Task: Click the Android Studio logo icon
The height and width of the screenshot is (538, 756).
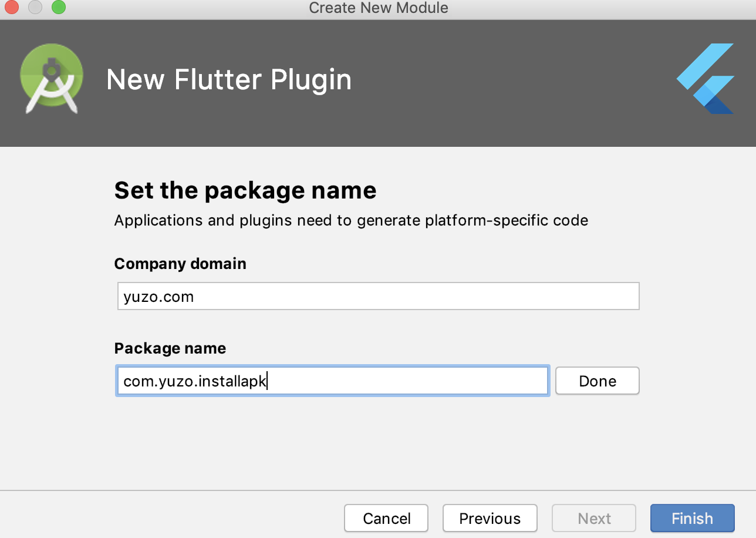Action: 51,78
